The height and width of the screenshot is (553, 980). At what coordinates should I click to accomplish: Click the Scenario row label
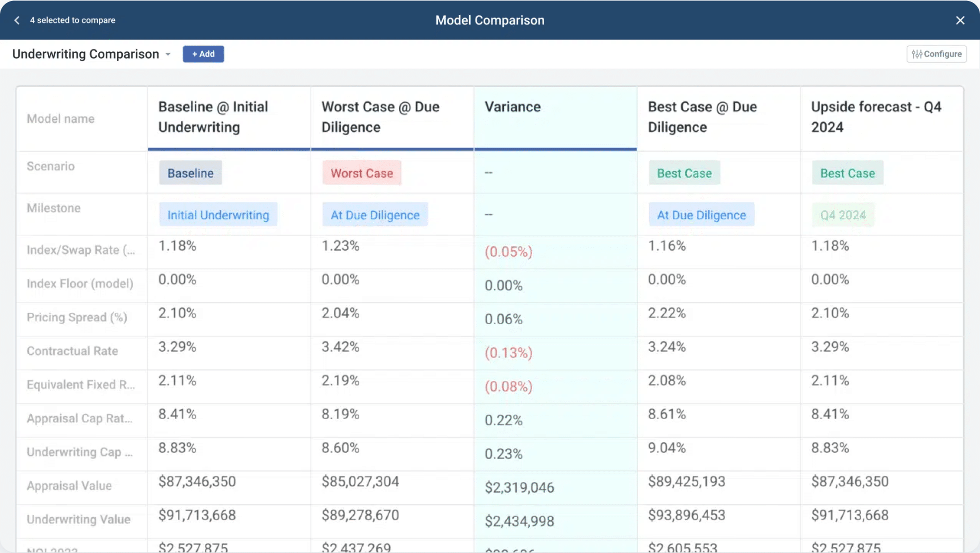[51, 166]
